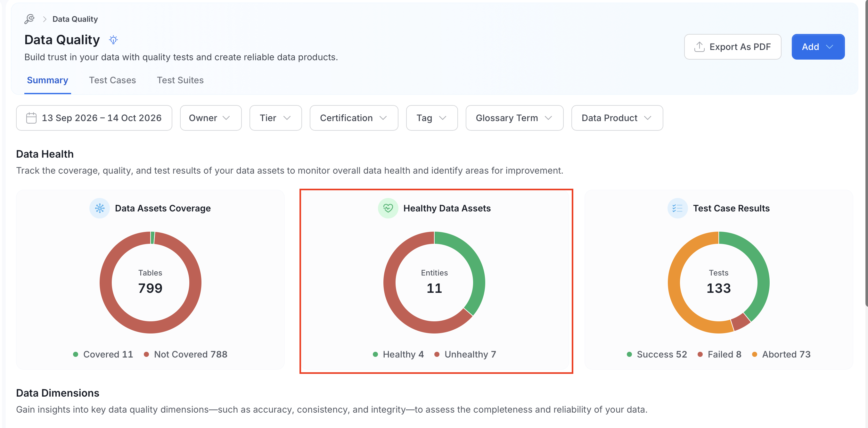Click the vertical page scrollbar
The image size is (868, 428).
point(866,153)
